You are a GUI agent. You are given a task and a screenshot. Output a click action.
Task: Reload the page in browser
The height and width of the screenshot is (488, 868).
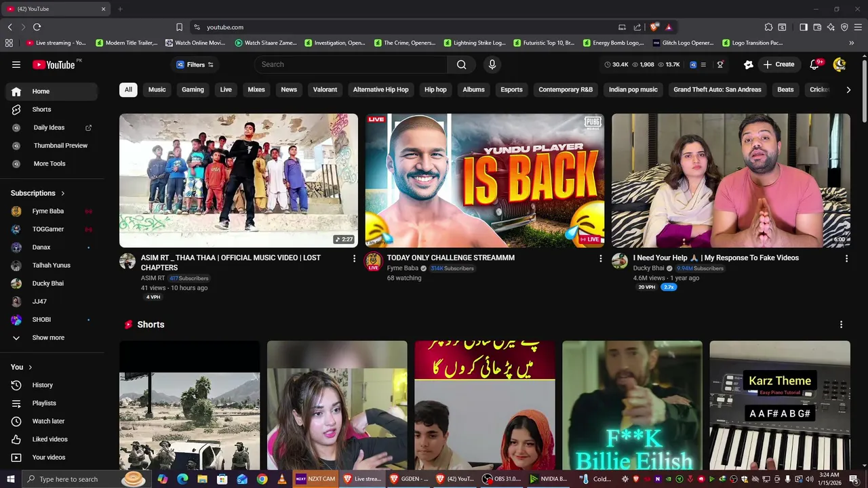37,27
